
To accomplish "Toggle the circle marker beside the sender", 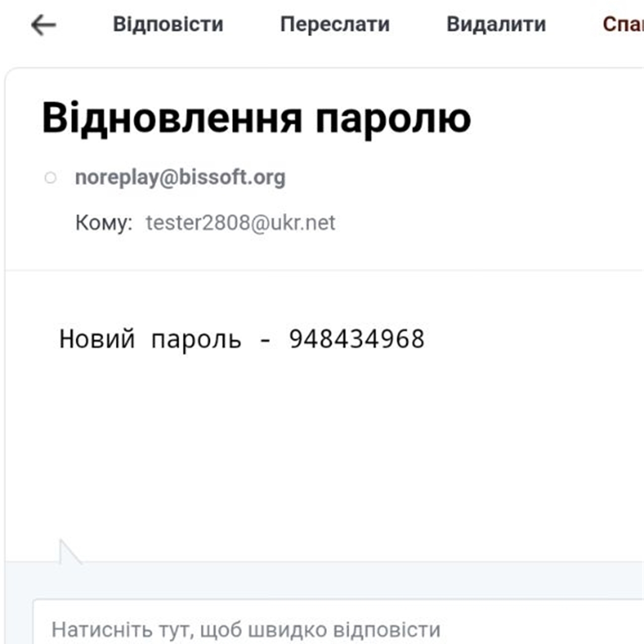I will click(50, 178).
